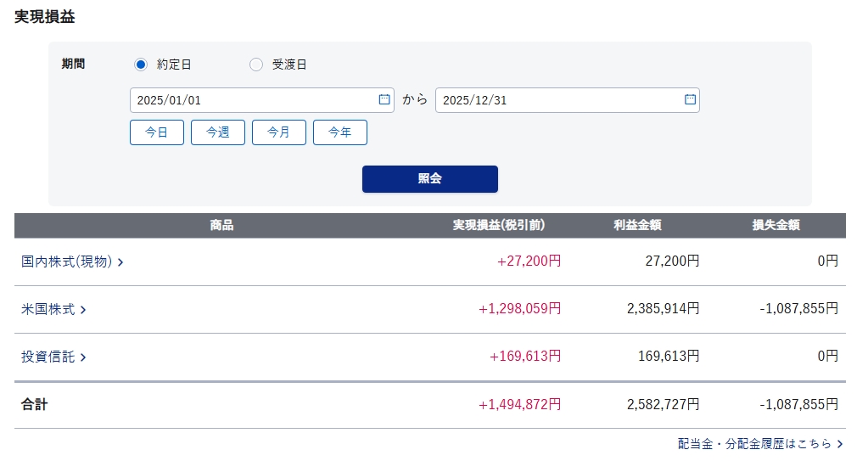Screen dimensions: 868x461
Task: Click the chevron icon next to 投資信託
Action: pos(83,357)
